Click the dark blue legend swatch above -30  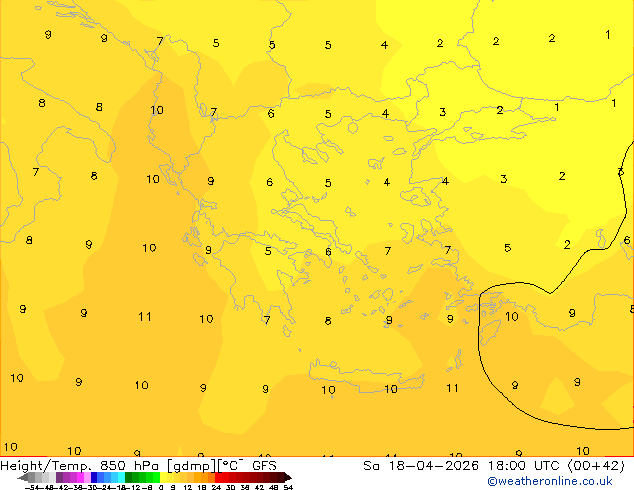coord(94,477)
